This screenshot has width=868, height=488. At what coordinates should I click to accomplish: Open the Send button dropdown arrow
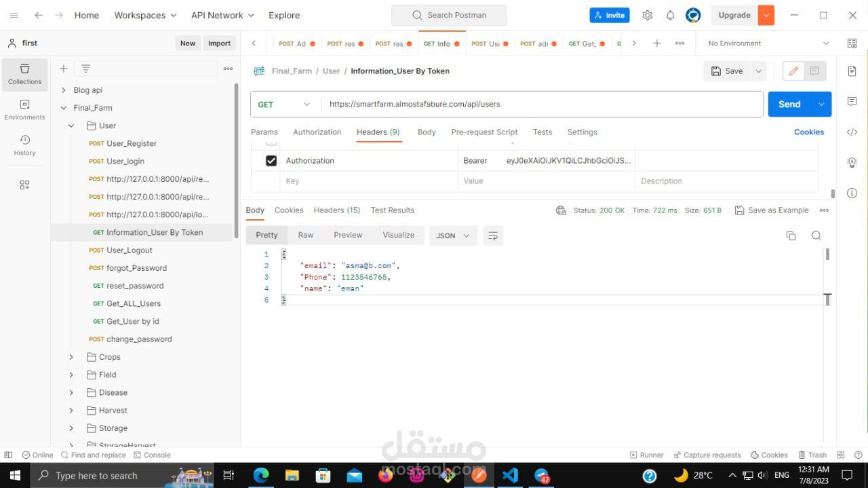click(x=821, y=105)
